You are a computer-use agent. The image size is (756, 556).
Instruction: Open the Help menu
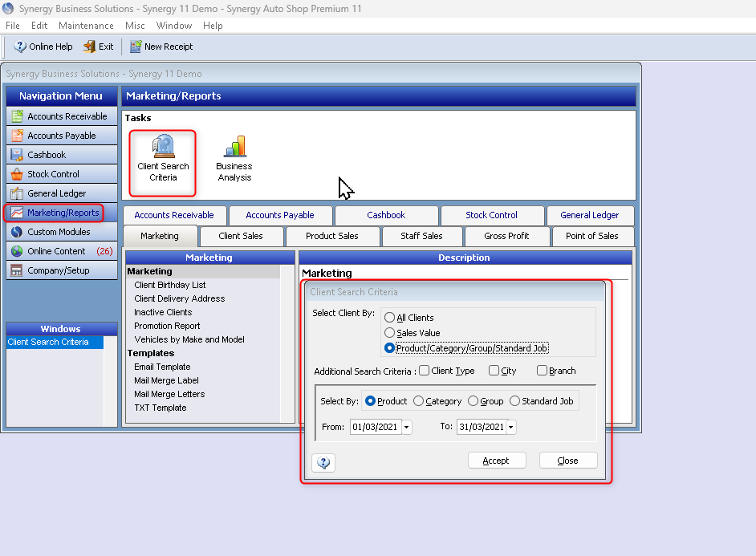213,26
